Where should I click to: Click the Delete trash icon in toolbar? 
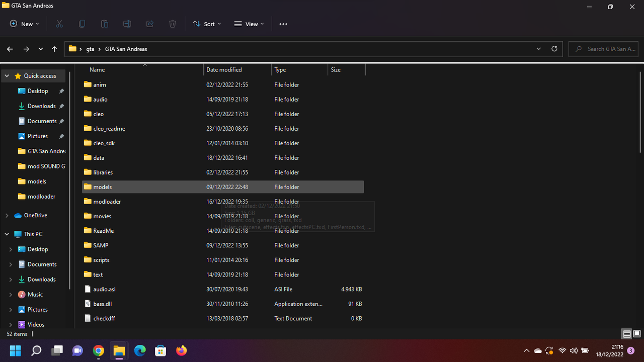(173, 24)
